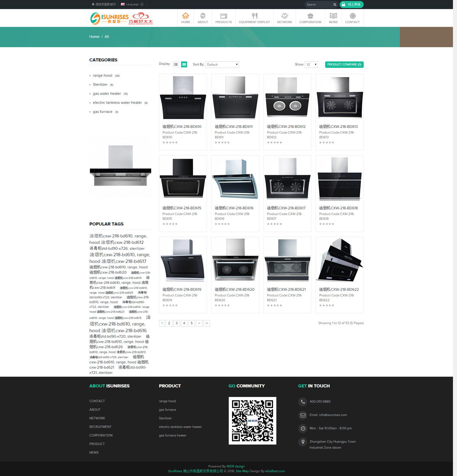
Task: Switch to list display view
Action: click(176, 64)
